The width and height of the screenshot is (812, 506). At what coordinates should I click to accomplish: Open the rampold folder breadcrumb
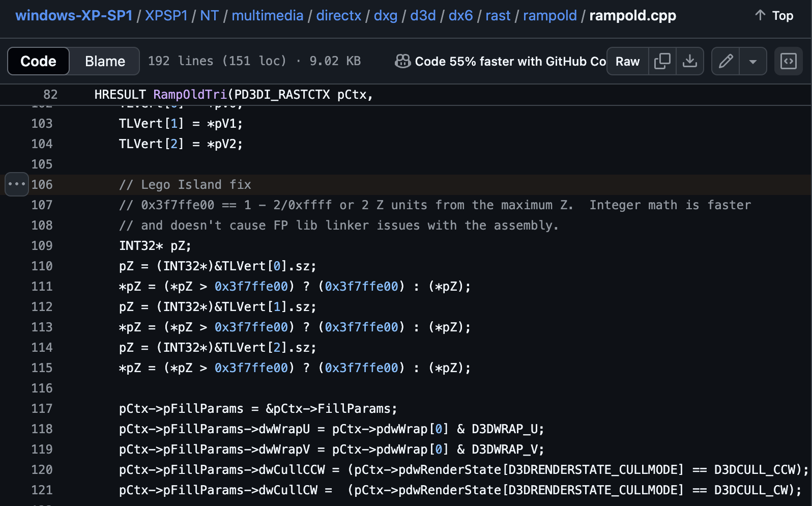549,15
